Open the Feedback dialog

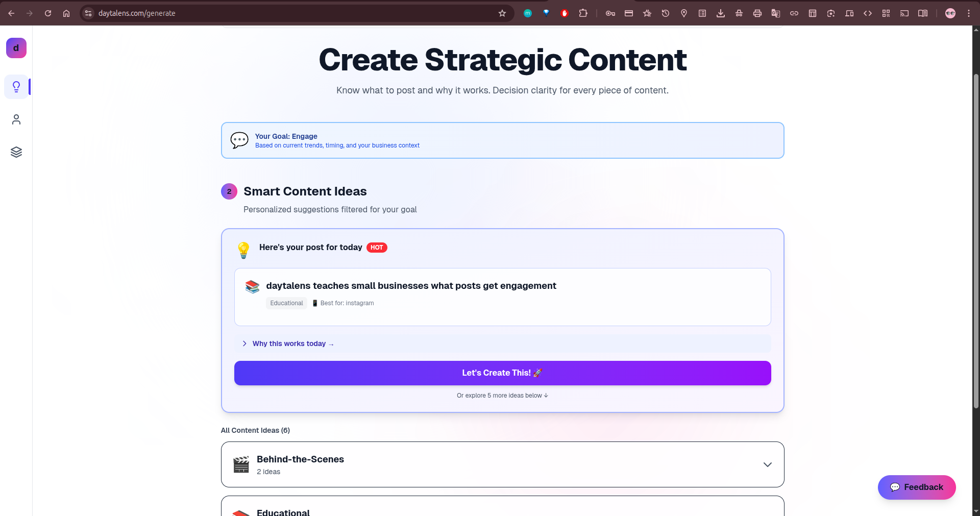click(916, 487)
